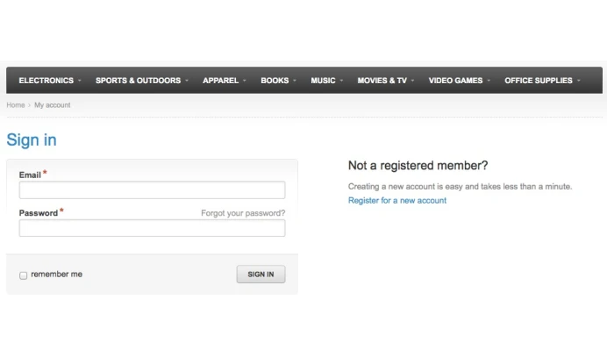The width and height of the screenshot is (607, 364).
Task: Focus the Email input field
Action: [x=152, y=190]
